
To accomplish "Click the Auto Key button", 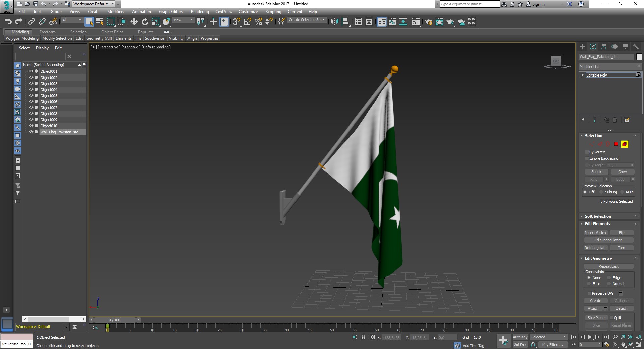I will tap(520, 337).
